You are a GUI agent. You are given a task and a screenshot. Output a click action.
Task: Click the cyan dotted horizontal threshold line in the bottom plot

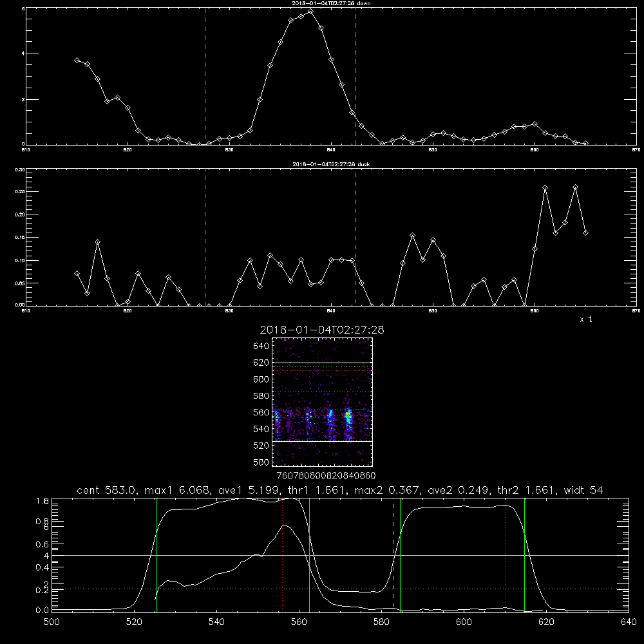point(340,589)
